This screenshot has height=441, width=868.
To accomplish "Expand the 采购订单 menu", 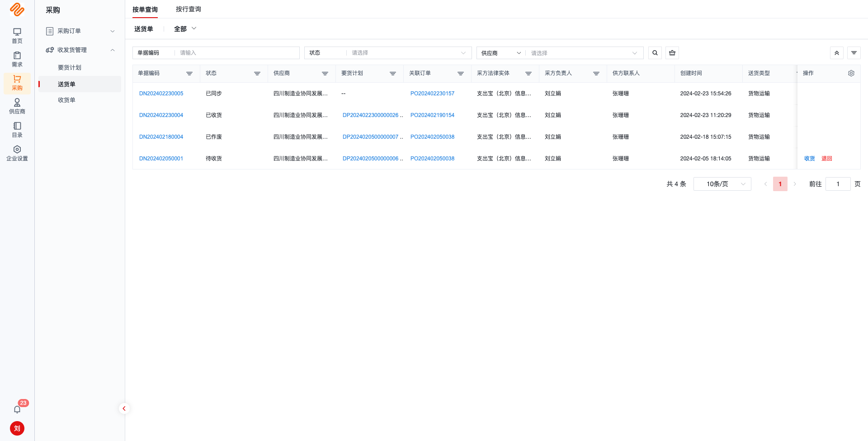I will coord(80,31).
